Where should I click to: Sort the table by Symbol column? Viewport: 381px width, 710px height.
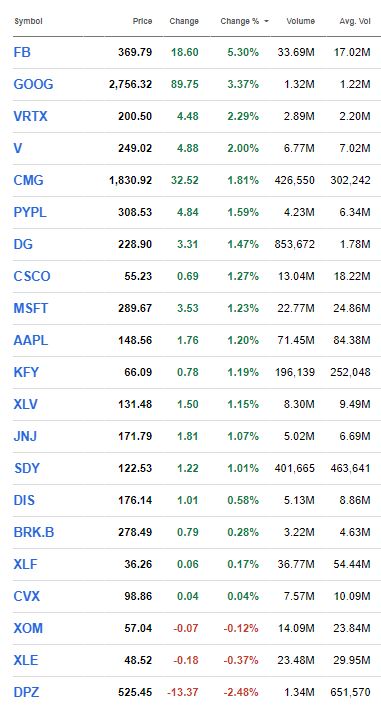(x=28, y=21)
